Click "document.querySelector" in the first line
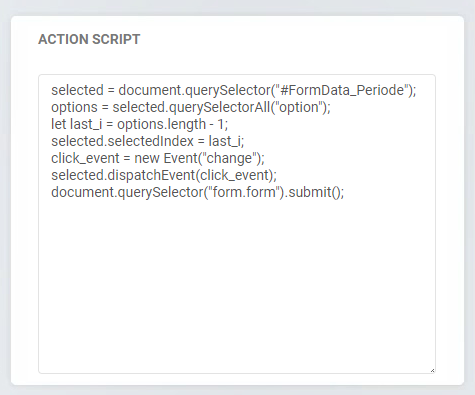The height and width of the screenshot is (395, 475). coord(195,90)
